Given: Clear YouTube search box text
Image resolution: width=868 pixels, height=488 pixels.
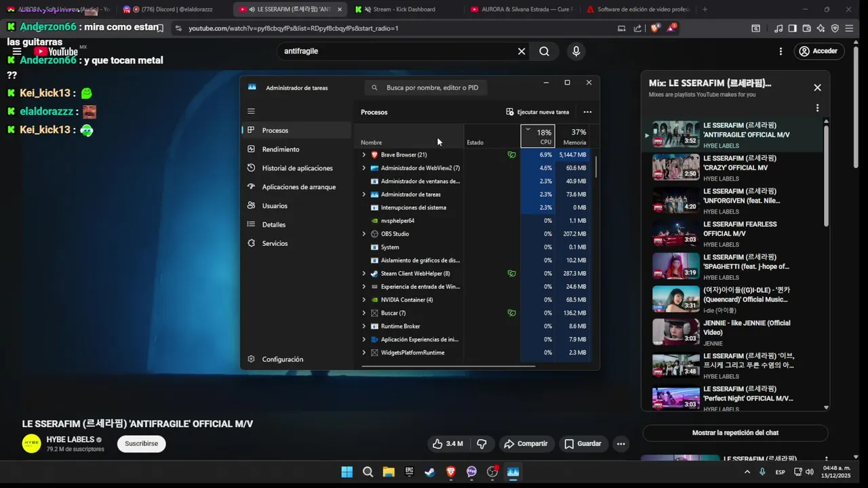Looking at the screenshot, I should (521, 52).
